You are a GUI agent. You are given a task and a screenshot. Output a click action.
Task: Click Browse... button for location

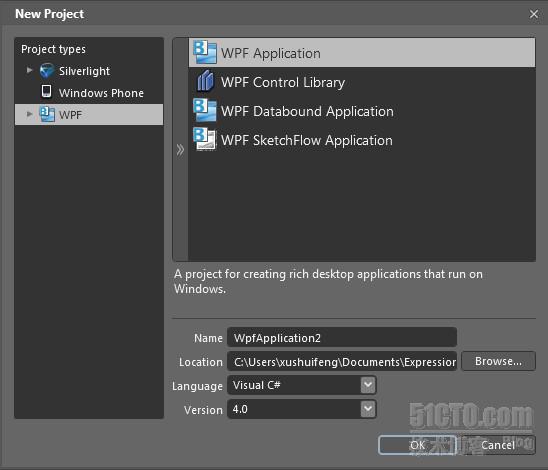coord(498,361)
